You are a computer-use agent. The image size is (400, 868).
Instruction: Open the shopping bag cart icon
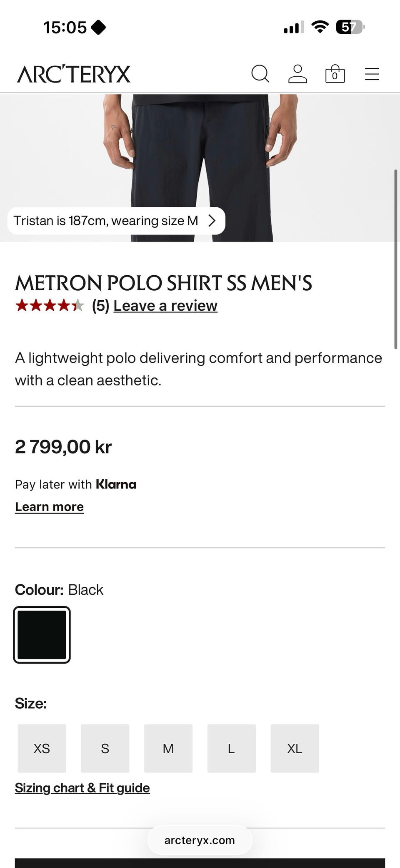pos(335,74)
